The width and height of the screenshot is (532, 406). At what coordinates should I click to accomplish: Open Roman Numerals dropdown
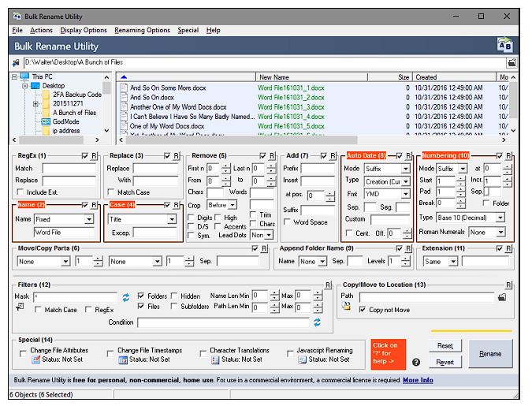click(x=500, y=233)
